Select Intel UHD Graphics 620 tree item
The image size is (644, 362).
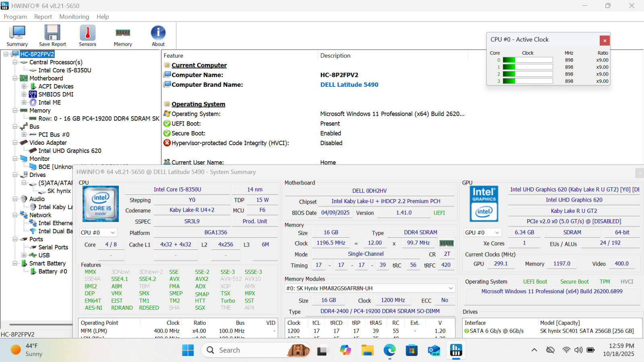pyautogui.click(x=70, y=151)
